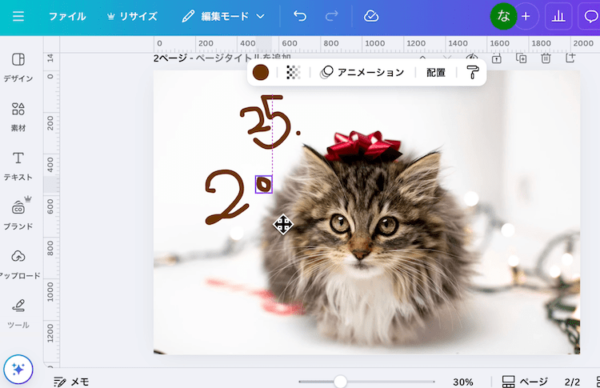Screen dimensions: 600x388
Task: Check cloud save status icon
Action: click(x=371, y=16)
